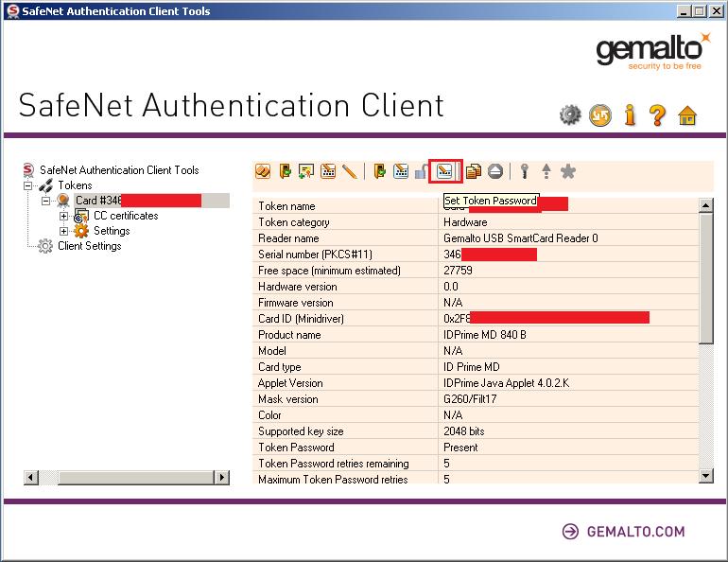Click the circled arrow beside GEMALTO.COM
Image resolution: width=728 pixels, height=562 pixels.
[571, 532]
